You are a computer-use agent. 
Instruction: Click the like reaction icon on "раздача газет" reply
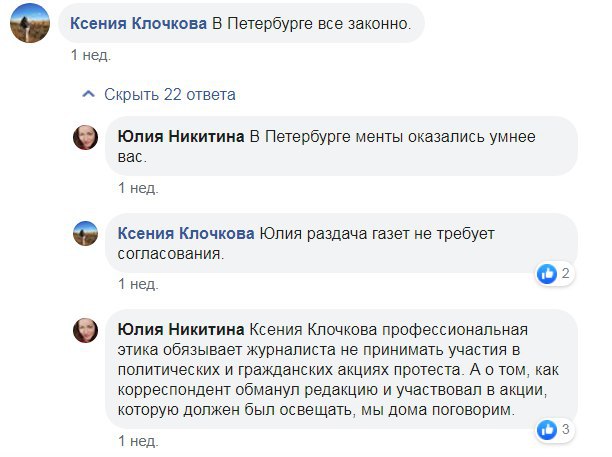tap(548, 273)
